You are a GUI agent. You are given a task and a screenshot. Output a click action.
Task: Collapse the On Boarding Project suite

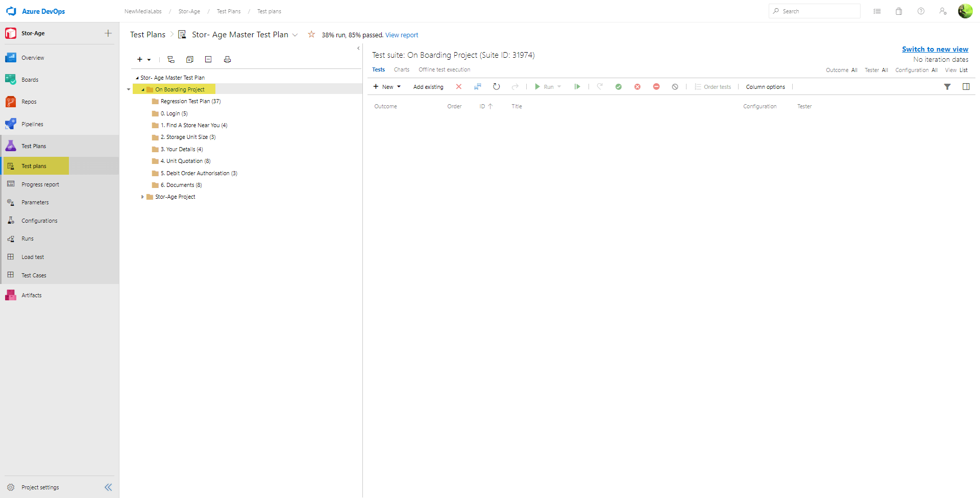coord(143,90)
